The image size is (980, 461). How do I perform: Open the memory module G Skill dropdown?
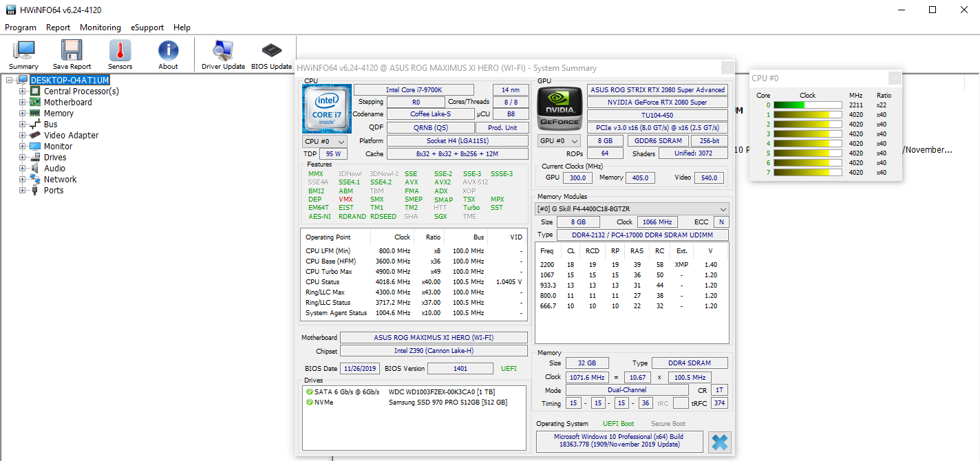632,209
